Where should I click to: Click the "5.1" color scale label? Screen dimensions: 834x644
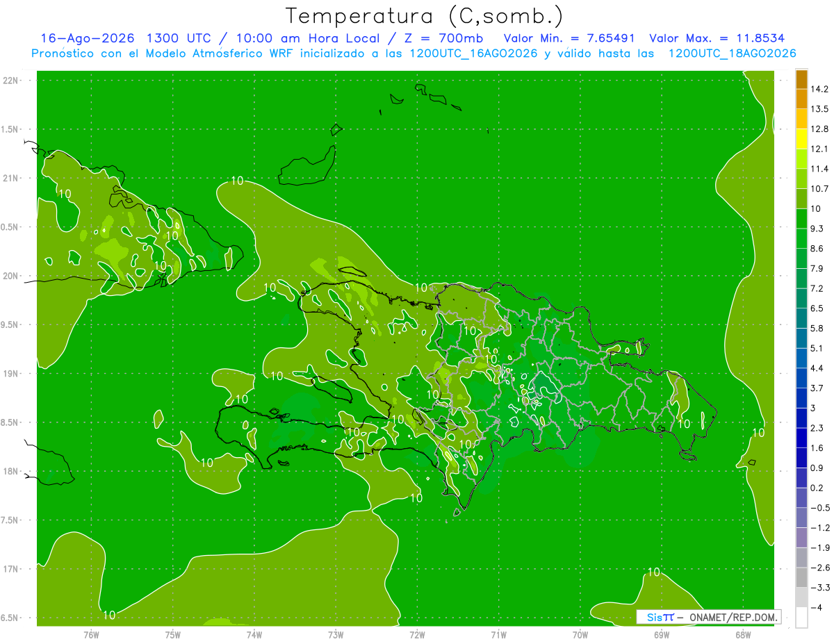click(x=817, y=348)
